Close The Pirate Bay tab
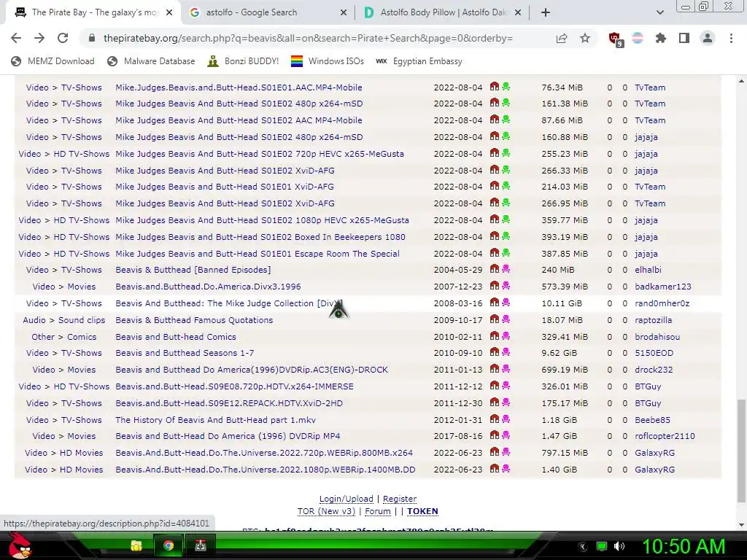 [169, 13]
